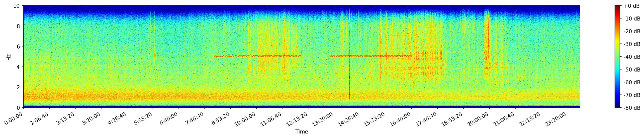Viewport: 644px width, 138px height.
Task: Click the "Hz" y-axis title
Action: coord(9,57)
